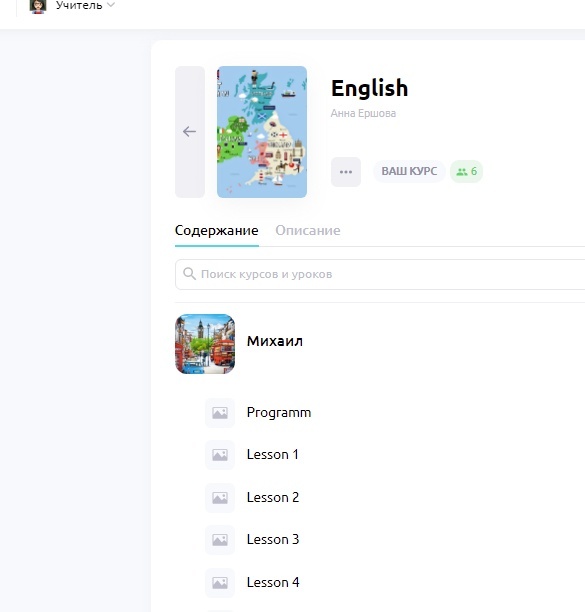Switch to the Содержание tab
The height and width of the screenshot is (612, 585).
(217, 230)
